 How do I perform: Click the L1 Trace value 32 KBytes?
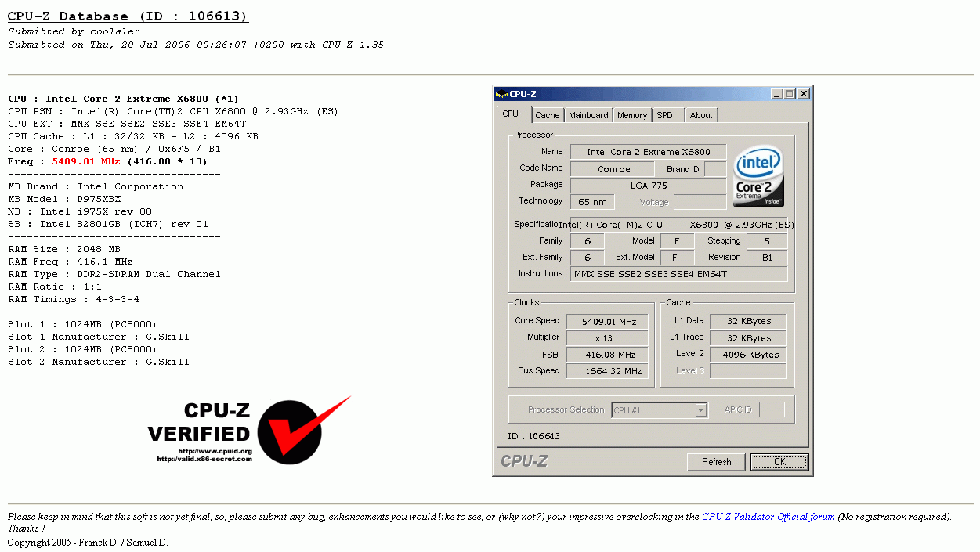747,338
